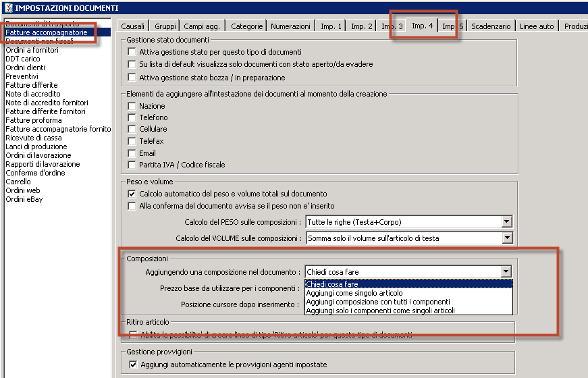Enable the Email checkbox
The width and height of the screenshot is (588, 378).
(x=132, y=153)
